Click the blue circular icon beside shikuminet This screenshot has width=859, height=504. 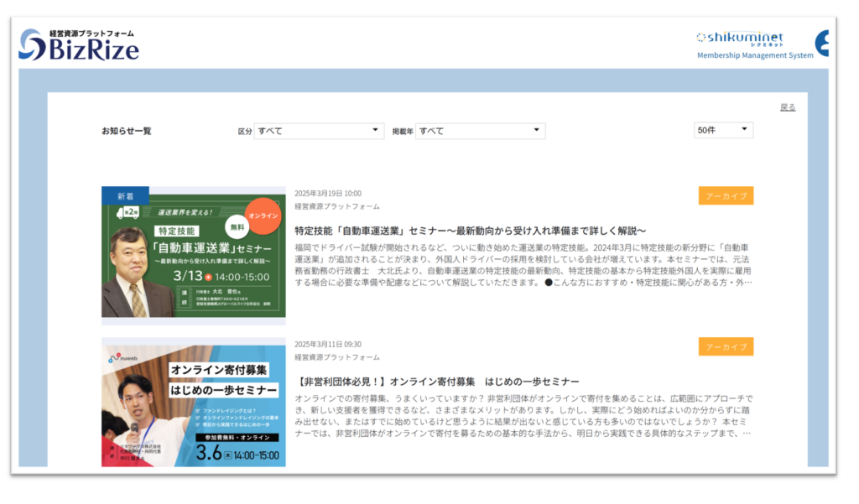pos(822,43)
